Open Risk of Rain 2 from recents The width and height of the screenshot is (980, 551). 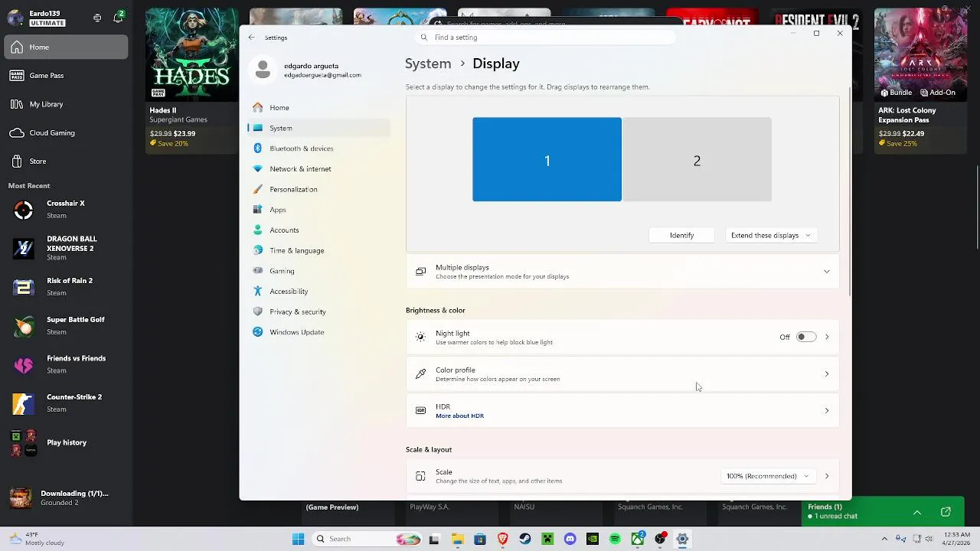pos(66,286)
